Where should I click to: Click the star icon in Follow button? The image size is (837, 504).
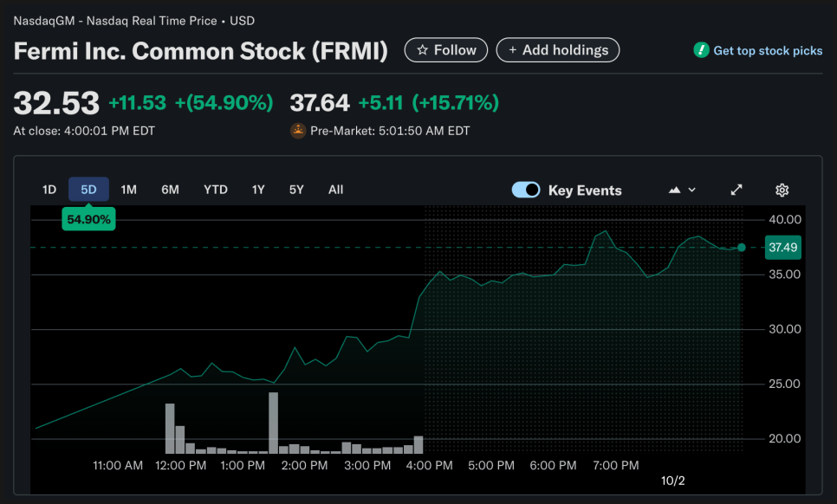[423, 50]
